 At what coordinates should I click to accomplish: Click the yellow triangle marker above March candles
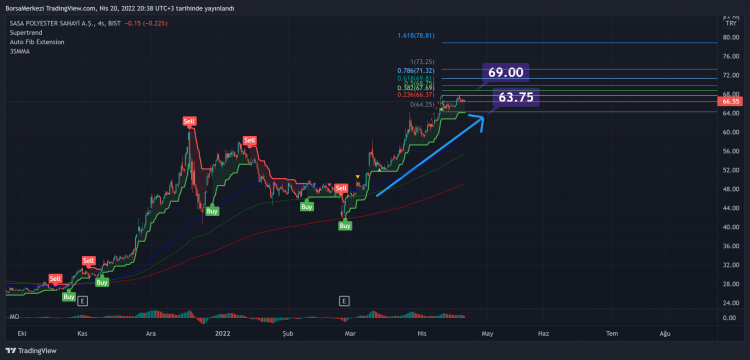tap(357, 177)
